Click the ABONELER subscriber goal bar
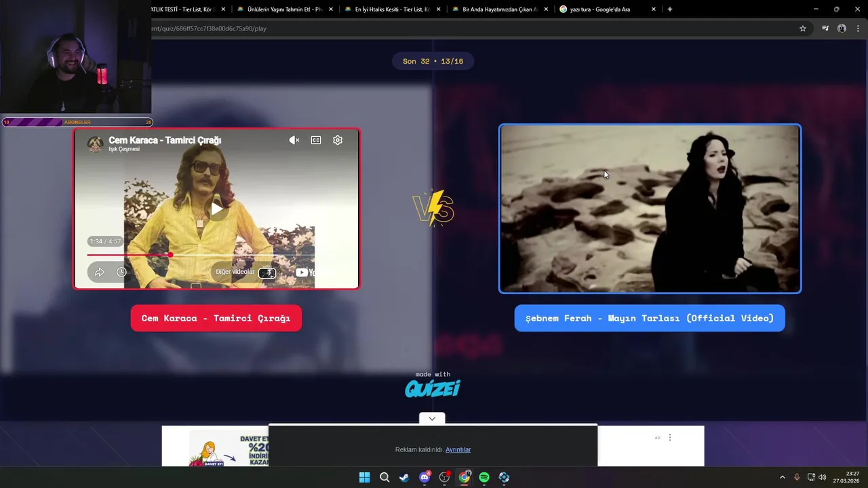Screen dimensions: 868x488 click(x=77, y=122)
